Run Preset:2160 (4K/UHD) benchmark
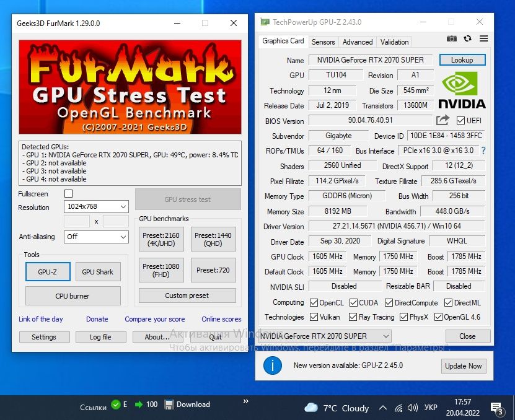The height and width of the screenshot is (420, 515). 161,239
